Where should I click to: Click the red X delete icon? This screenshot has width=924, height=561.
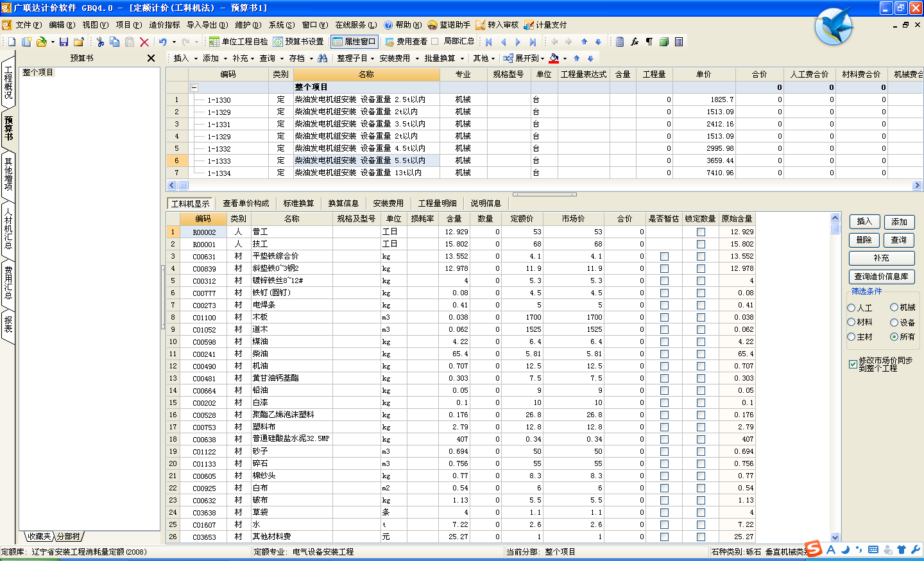tap(144, 42)
